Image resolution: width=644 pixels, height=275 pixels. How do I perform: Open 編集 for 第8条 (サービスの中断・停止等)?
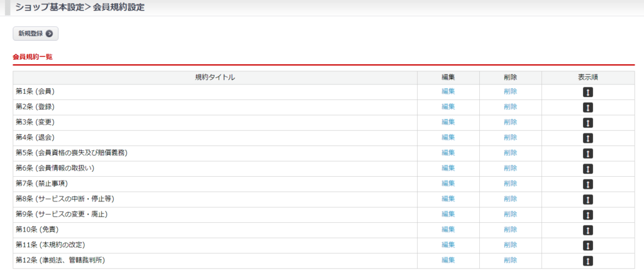click(448, 199)
